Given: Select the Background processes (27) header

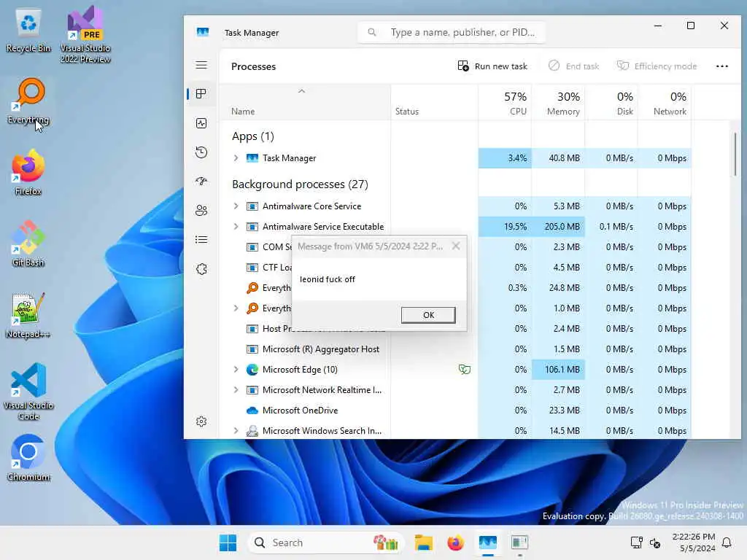Looking at the screenshot, I should (300, 184).
